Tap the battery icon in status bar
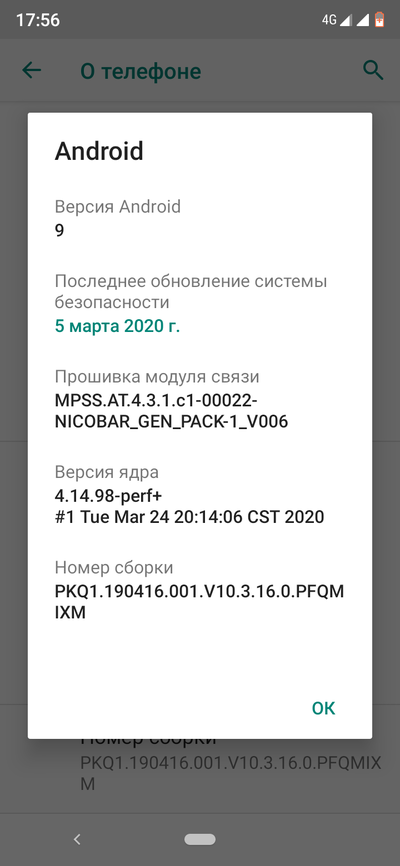 point(379,20)
